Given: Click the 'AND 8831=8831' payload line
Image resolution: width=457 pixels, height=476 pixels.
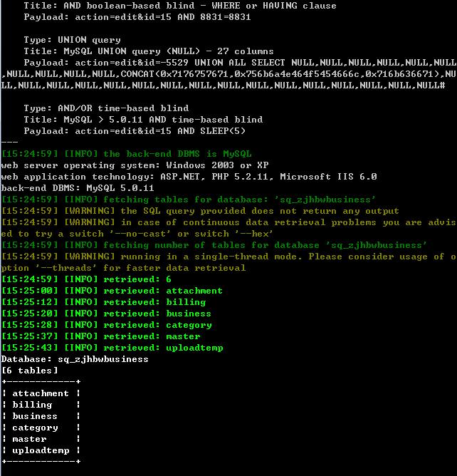Looking at the screenshot, I should coord(137,17).
